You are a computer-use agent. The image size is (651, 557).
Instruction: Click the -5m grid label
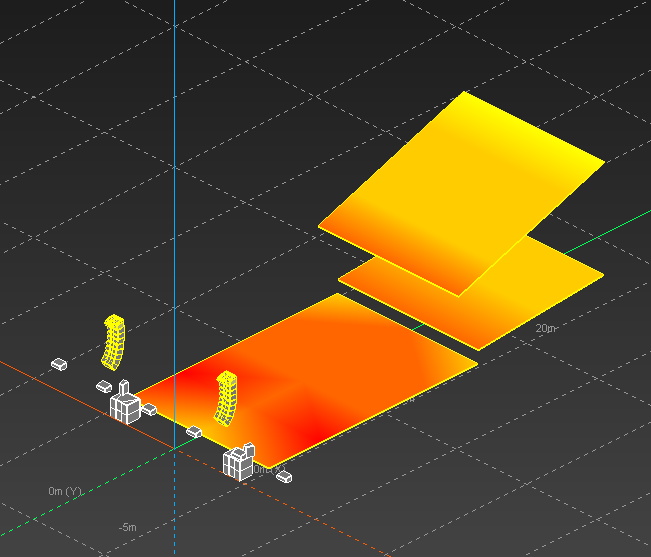click(x=127, y=527)
